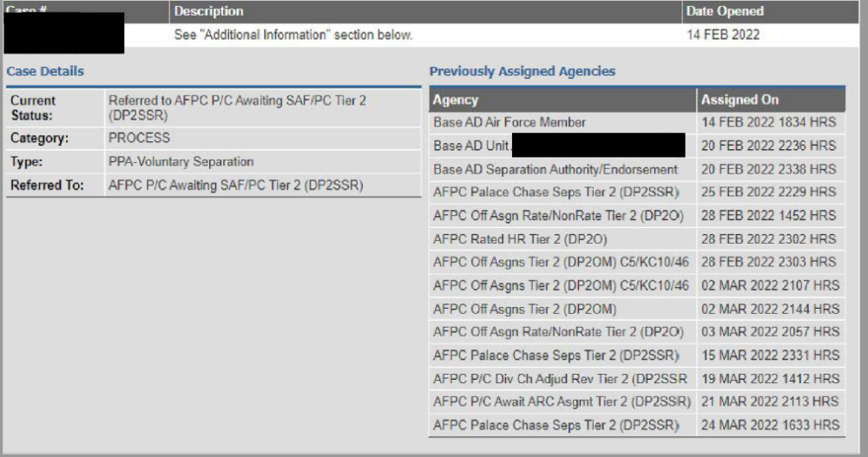Click the Referred To field value
The image size is (868, 457).
(x=235, y=185)
